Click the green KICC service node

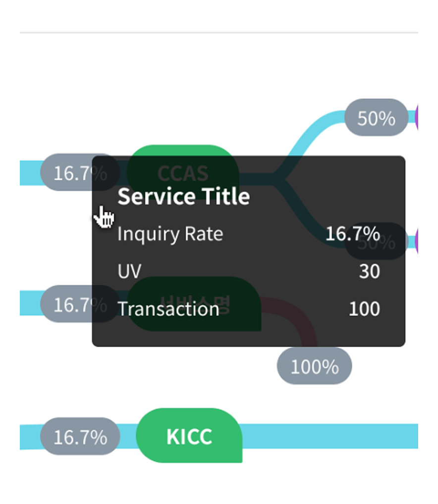(x=189, y=436)
